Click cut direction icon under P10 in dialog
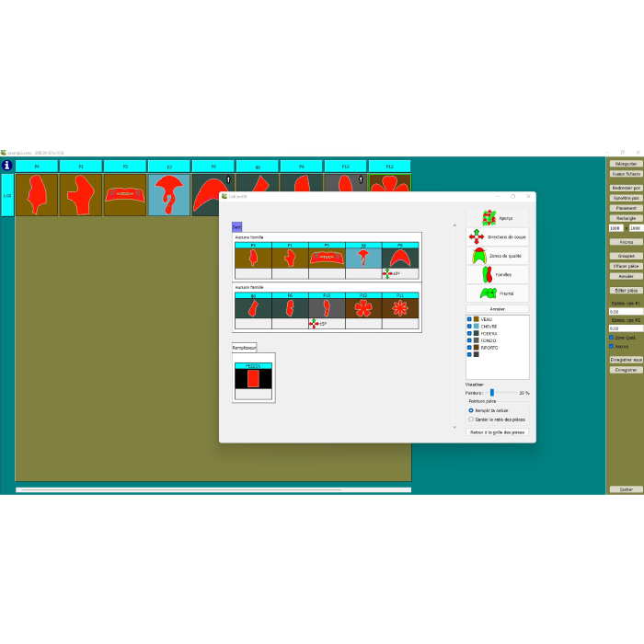 (314, 324)
